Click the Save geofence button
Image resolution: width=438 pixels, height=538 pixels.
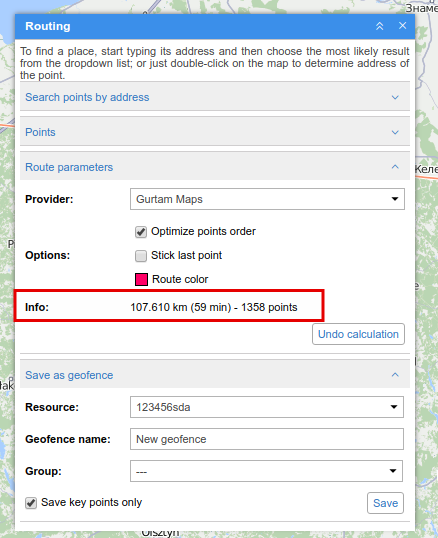pos(385,503)
